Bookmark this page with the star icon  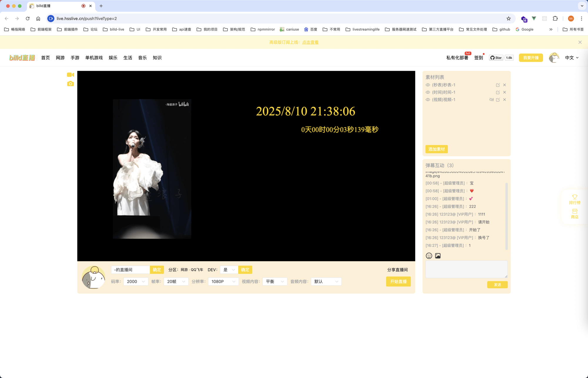pos(509,19)
